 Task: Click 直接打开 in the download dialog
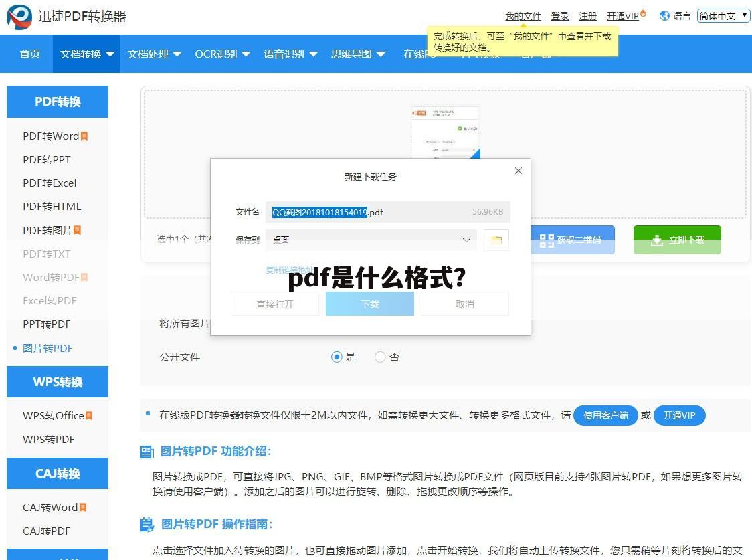point(275,304)
